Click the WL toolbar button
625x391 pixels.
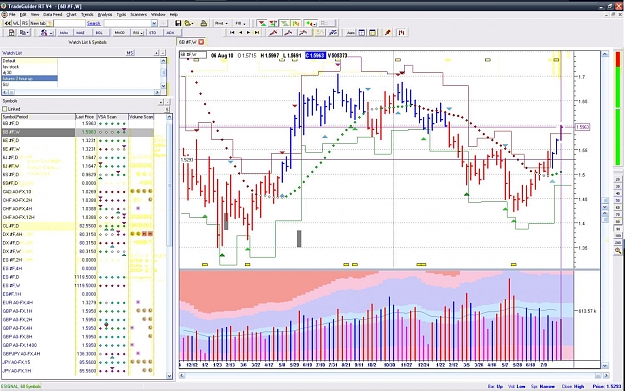click(16, 23)
